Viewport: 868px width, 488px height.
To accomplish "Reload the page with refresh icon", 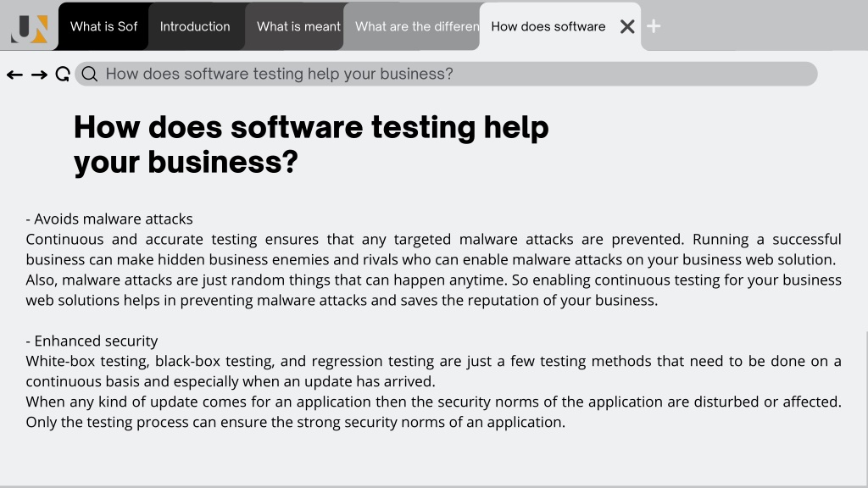I will [63, 75].
